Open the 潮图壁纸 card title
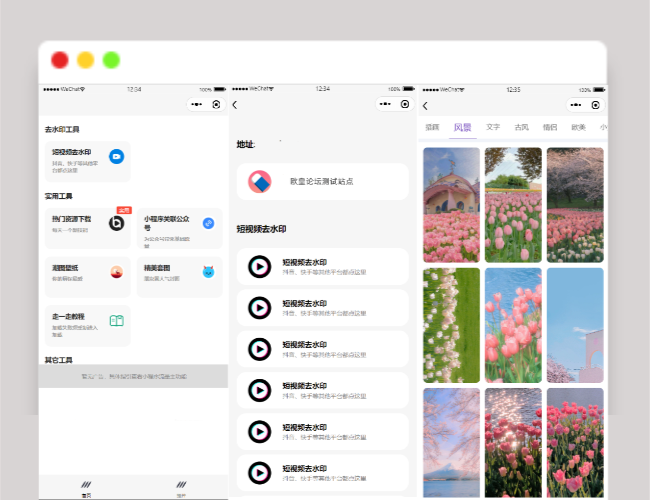This screenshot has height=500, width=650. (65, 268)
